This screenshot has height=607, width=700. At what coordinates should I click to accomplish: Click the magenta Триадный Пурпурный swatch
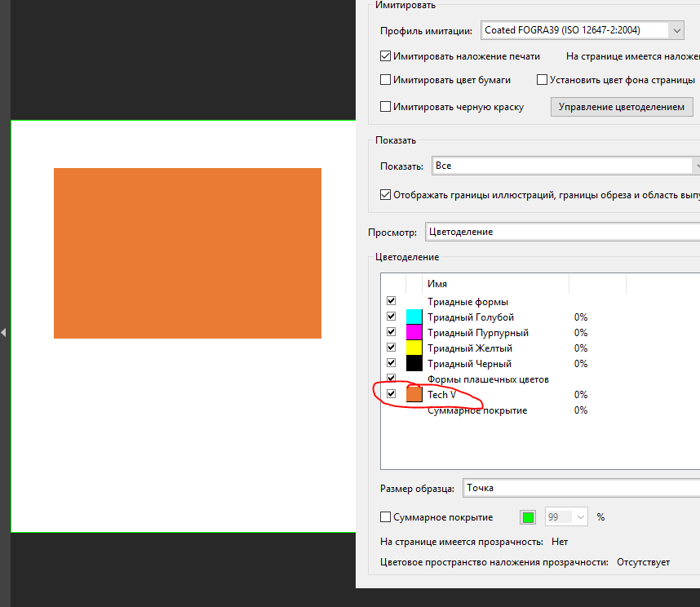tap(414, 333)
